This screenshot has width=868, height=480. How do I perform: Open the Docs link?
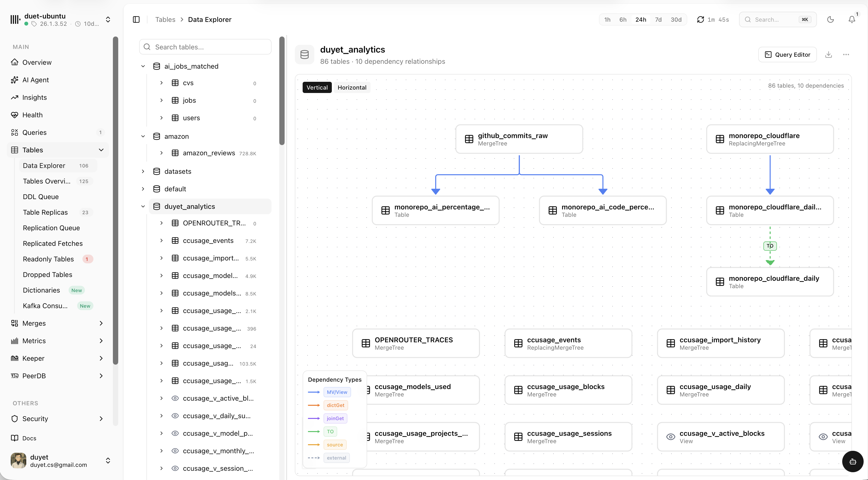[58, 438]
